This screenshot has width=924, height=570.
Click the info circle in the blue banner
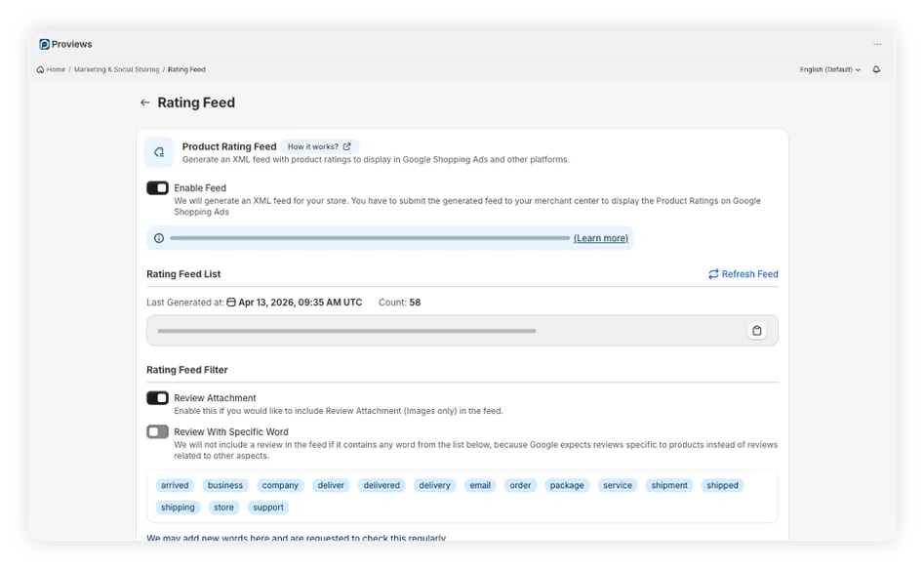pos(157,237)
